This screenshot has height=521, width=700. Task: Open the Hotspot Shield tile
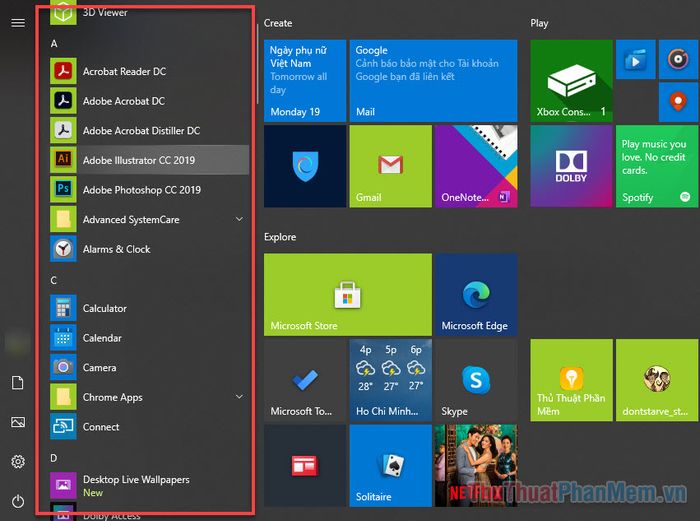(305, 166)
